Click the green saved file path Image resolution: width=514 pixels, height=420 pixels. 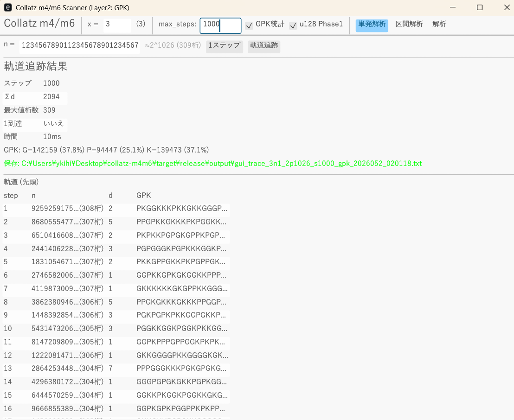tap(213, 164)
